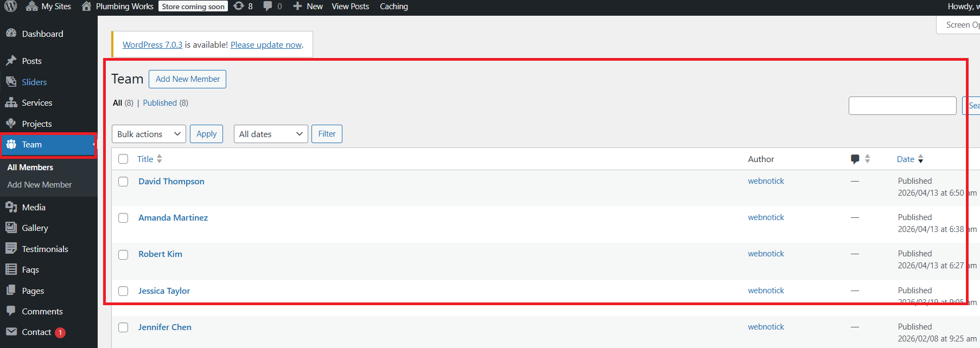Image resolution: width=980 pixels, height=348 pixels.
Task: Open Jennifer Chen member entry
Action: [164, 327]
